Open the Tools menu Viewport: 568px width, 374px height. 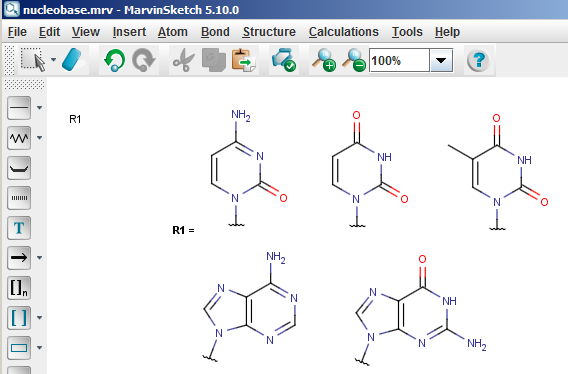pos(407,32)
